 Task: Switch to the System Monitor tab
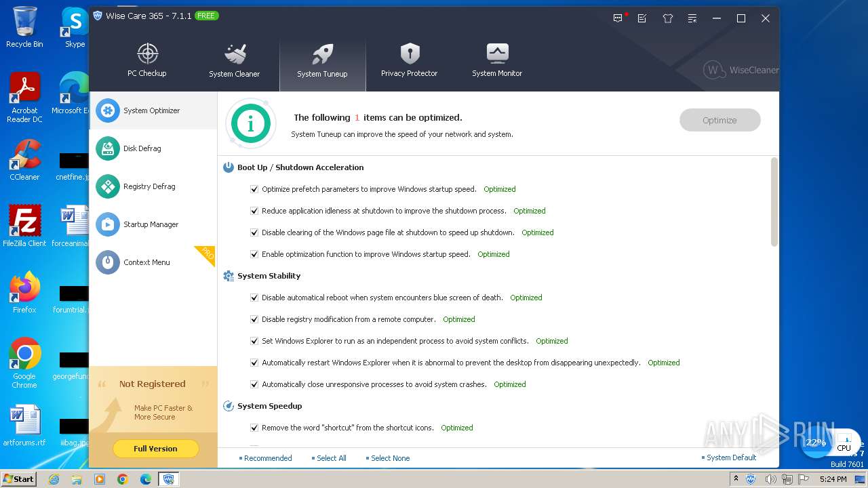[497, 61]
